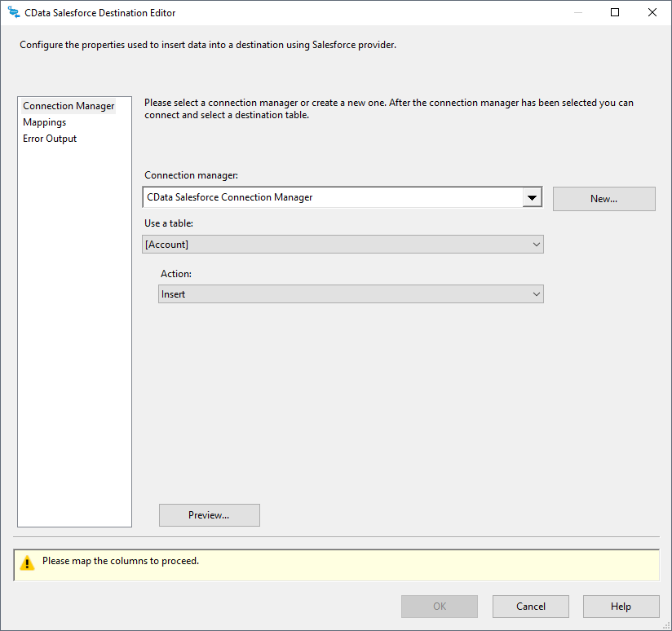This screenshot has width=672, height=631.
Task: Click the grayed-out OK button
Action: [x=439, y=607]
